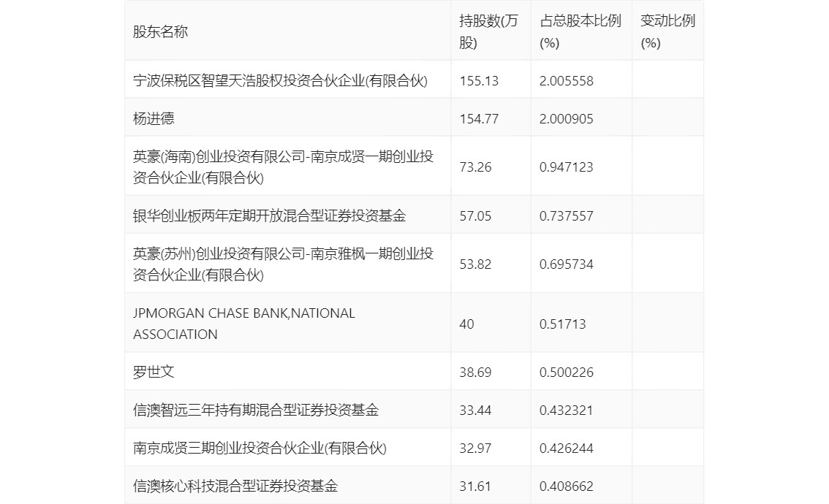Select the 股东名称 column header

(x=160, y=31)
